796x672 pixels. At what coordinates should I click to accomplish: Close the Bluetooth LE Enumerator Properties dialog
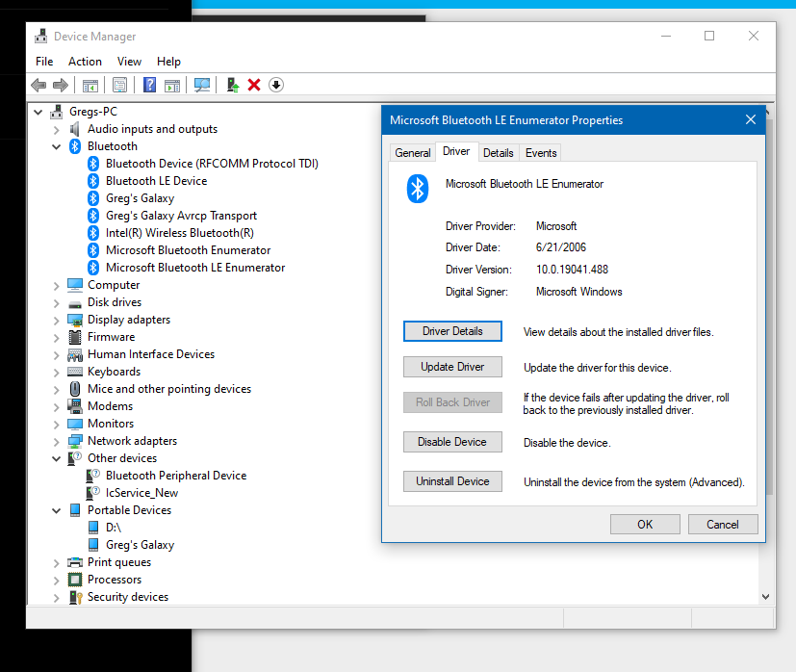(x=751, y=120)
